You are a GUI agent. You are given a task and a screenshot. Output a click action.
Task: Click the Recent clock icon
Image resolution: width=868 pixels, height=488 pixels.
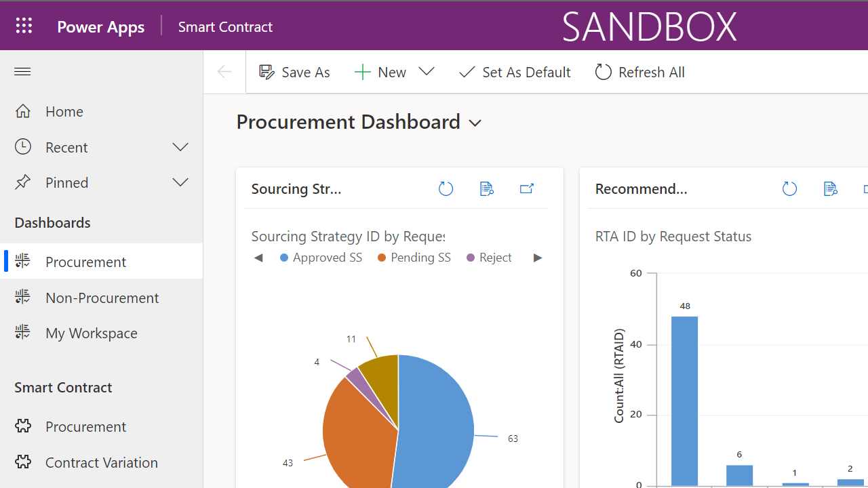[23, 147]
